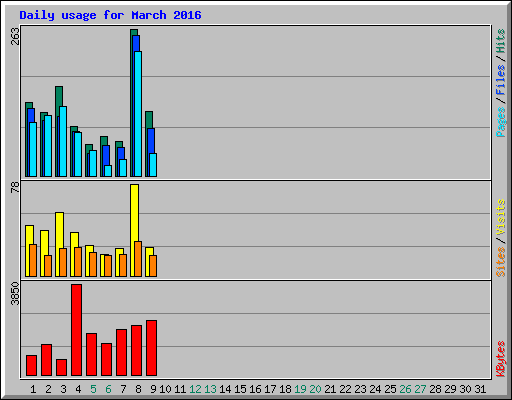
Task: Select the day "18" axis label
Action: coord(285,389)
